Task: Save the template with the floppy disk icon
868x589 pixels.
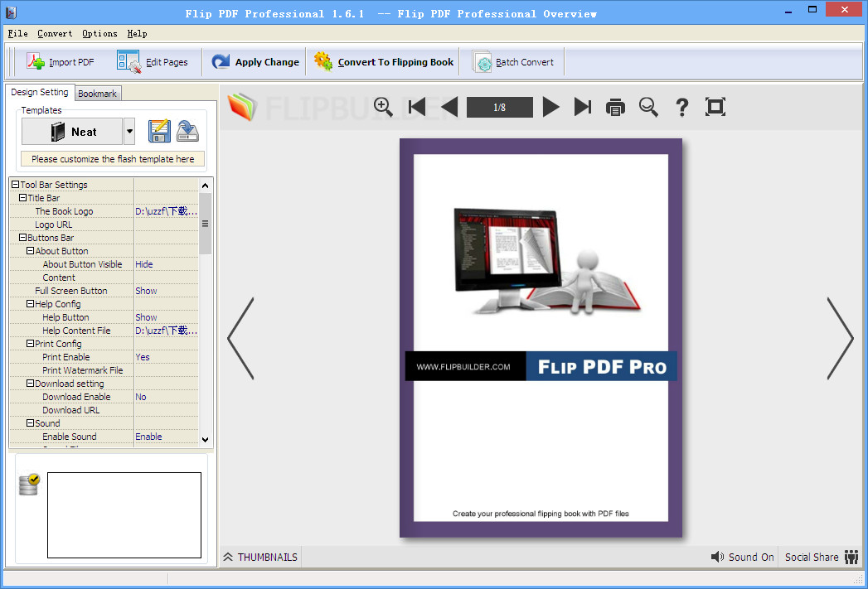Action: coord(159,131)
